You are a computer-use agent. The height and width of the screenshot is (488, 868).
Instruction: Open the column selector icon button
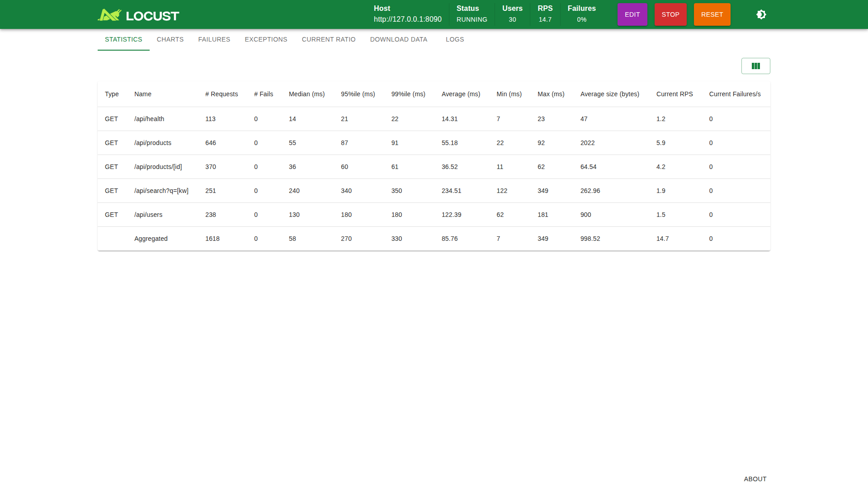[756, 66]
